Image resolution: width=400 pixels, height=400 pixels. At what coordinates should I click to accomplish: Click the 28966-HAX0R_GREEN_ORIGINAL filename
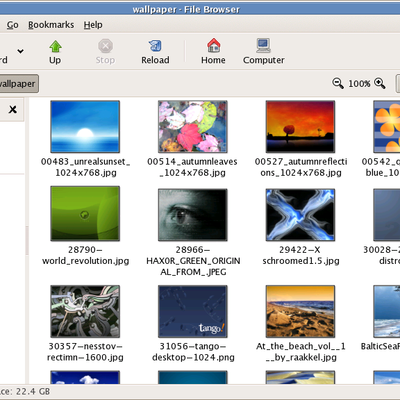click(193, 261)
